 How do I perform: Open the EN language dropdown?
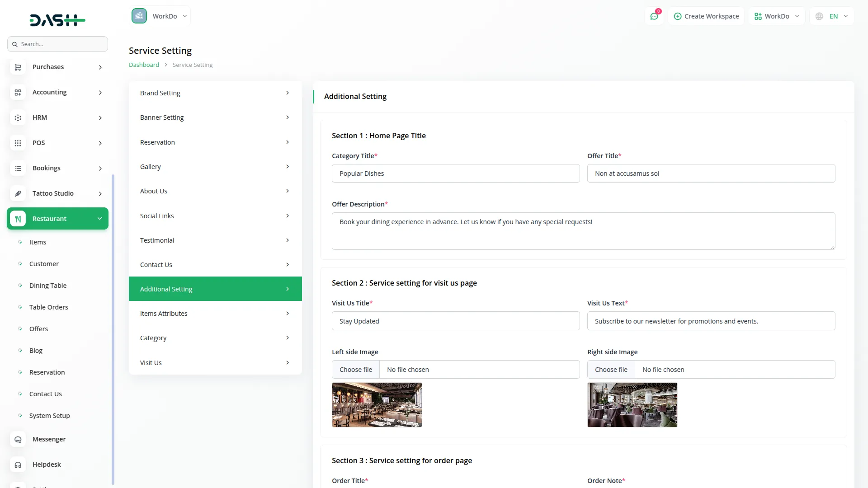pyautogui.click(x=831, y=16)
